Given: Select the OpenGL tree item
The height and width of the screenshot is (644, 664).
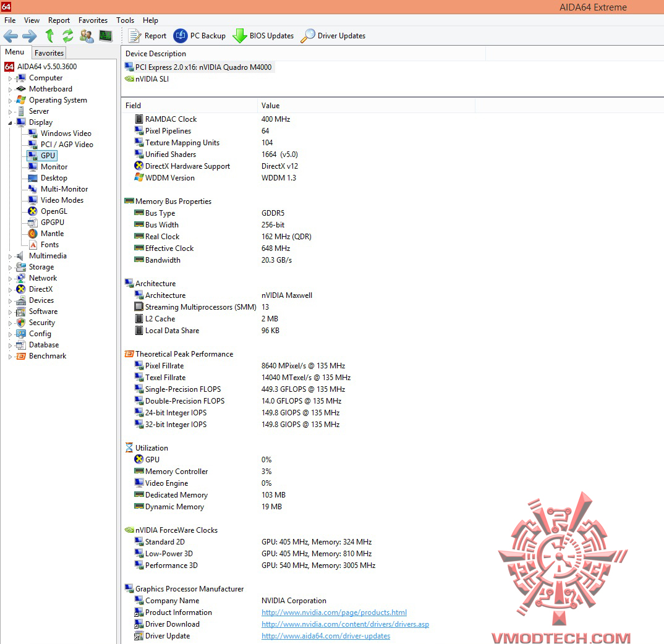Looking at the screenshot, I should pos(54,211).
